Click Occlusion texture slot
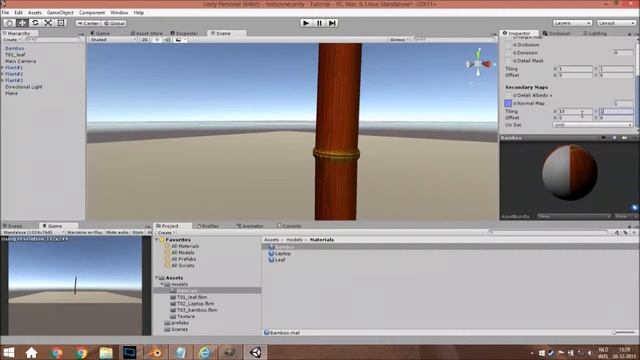This screenshot has width=640, height=360. coord(508,45)
